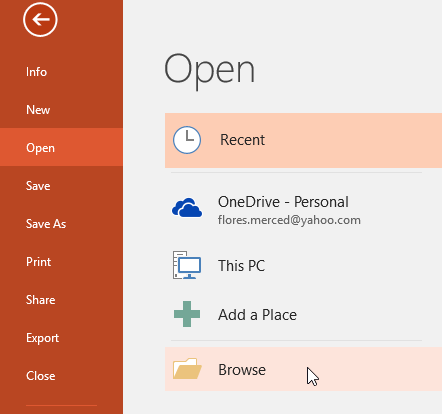Click the Browse label text

tap(242, 370)
